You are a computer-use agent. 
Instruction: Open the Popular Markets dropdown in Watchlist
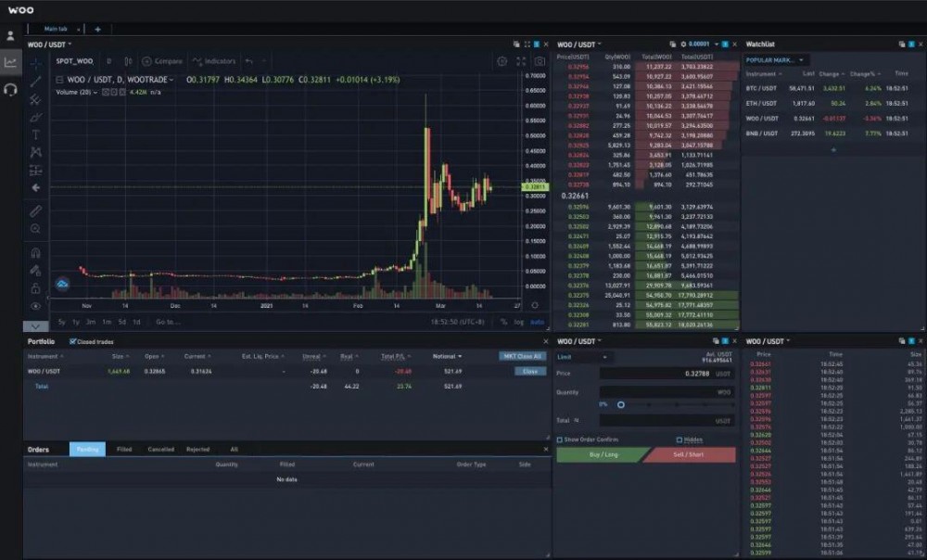(775, 60)
